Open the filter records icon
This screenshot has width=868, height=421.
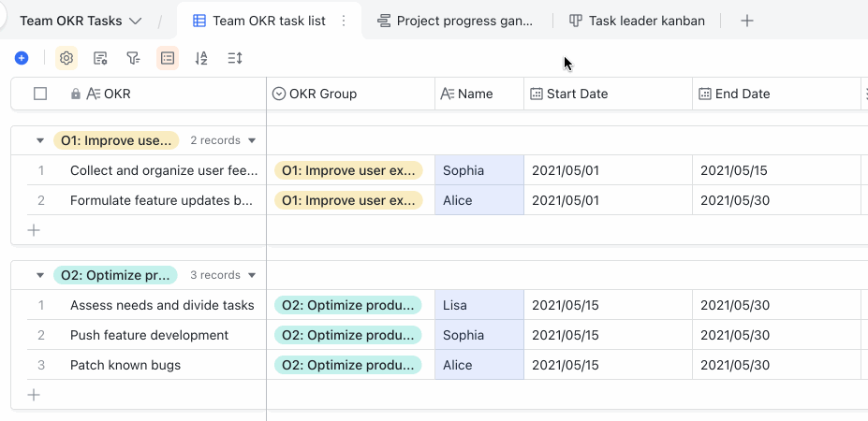(133, 58)
